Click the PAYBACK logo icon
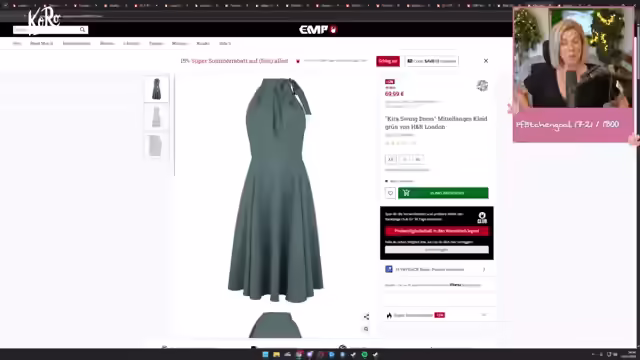The width and height of the screenshot is (640, 360). pyautogui.click(x=389, y=269)
